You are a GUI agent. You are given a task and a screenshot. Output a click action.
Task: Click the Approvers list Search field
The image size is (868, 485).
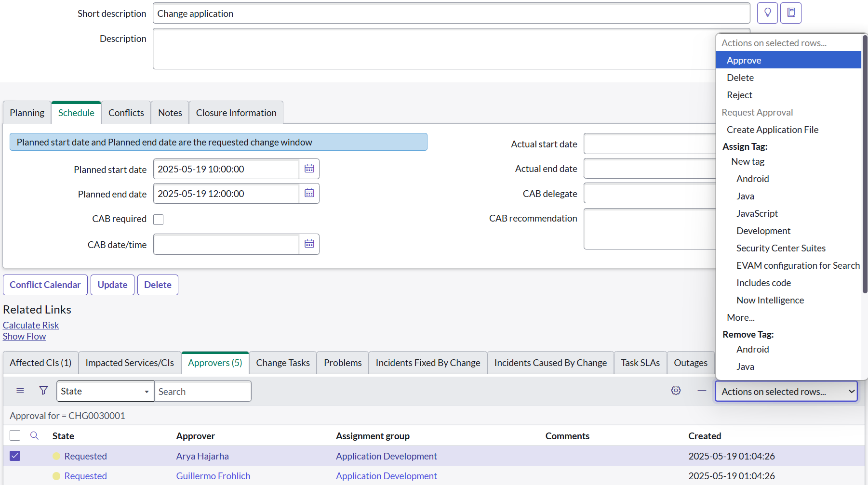[x=202, y=391]
